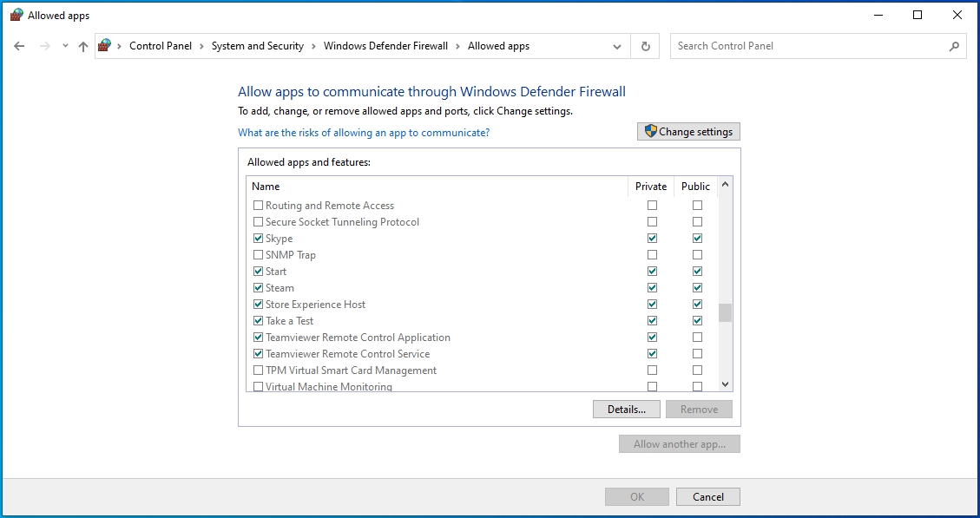The image size is (980, 518).
Task: Expand chevron after System and Security
Action: 313,46
